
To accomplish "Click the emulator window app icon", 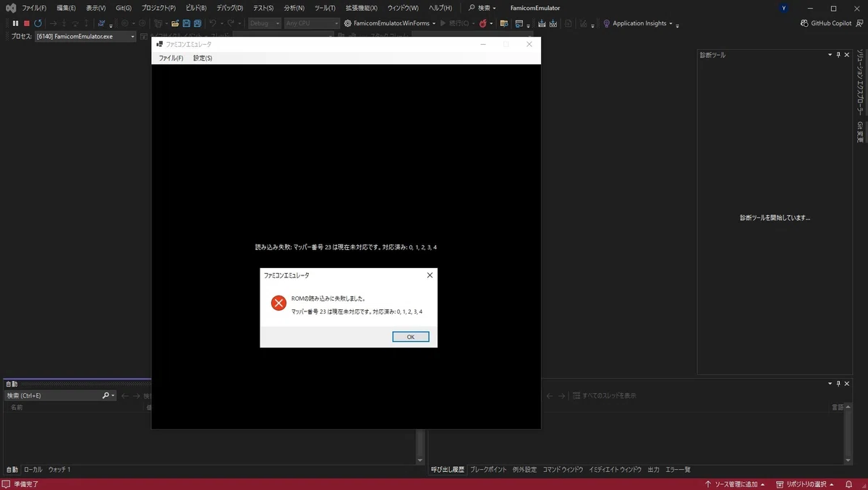I will (159, 44).
